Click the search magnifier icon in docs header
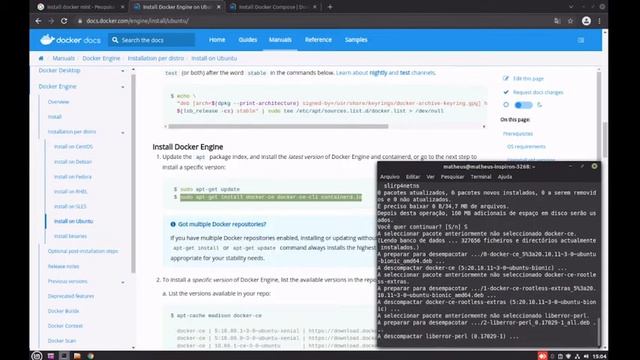This screenshot has width=640, height=360. coord(115,40)
